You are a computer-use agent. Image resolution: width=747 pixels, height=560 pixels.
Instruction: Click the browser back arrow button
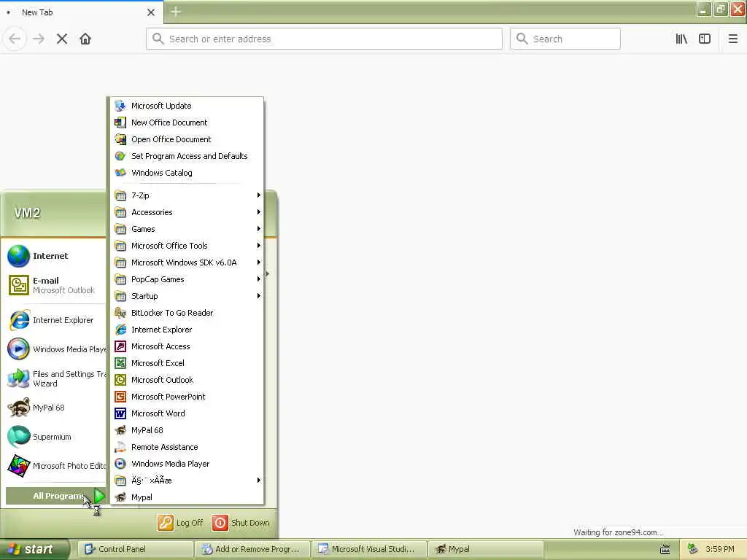[x=15, y=39]
